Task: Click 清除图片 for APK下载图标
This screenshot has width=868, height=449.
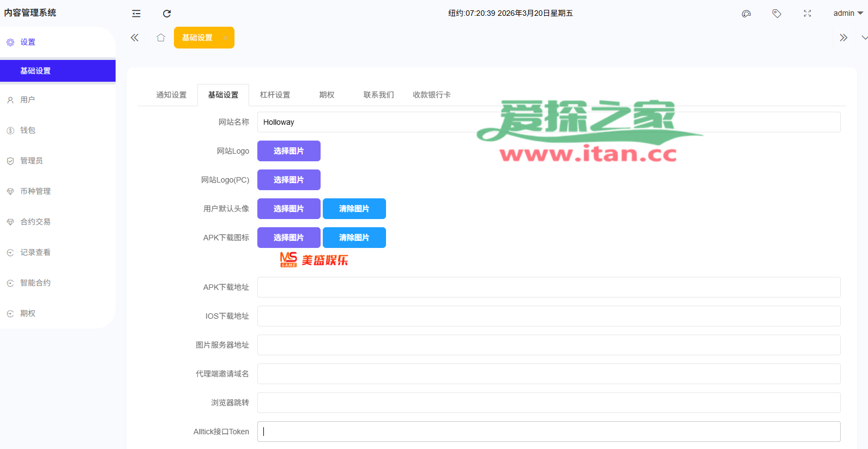Action: tap(354, 238)
